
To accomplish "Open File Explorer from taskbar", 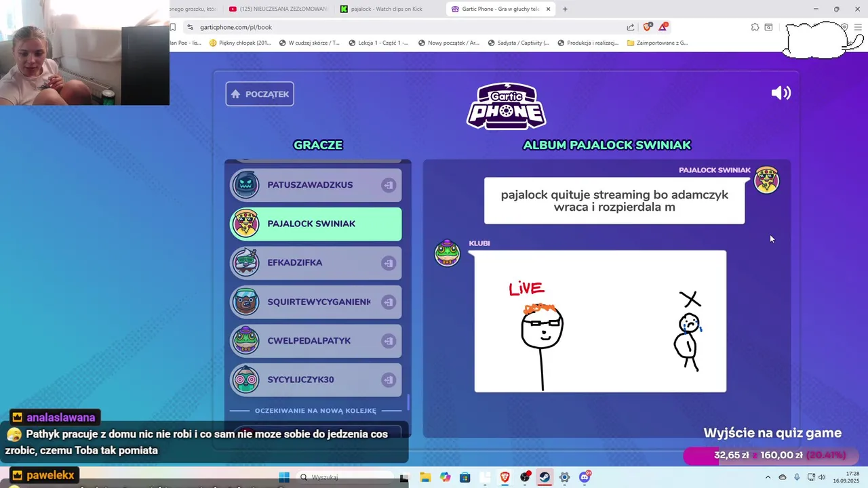I will tap(425, 477).
